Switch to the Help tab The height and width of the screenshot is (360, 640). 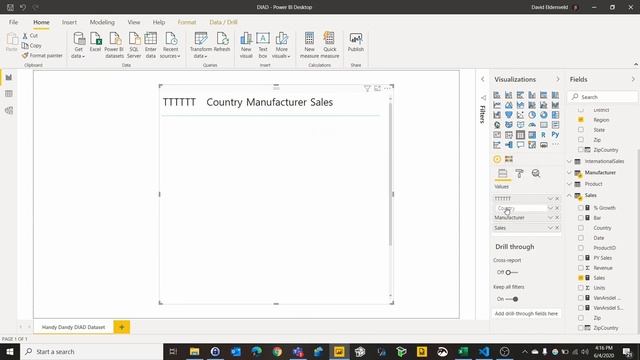(159, 22)
